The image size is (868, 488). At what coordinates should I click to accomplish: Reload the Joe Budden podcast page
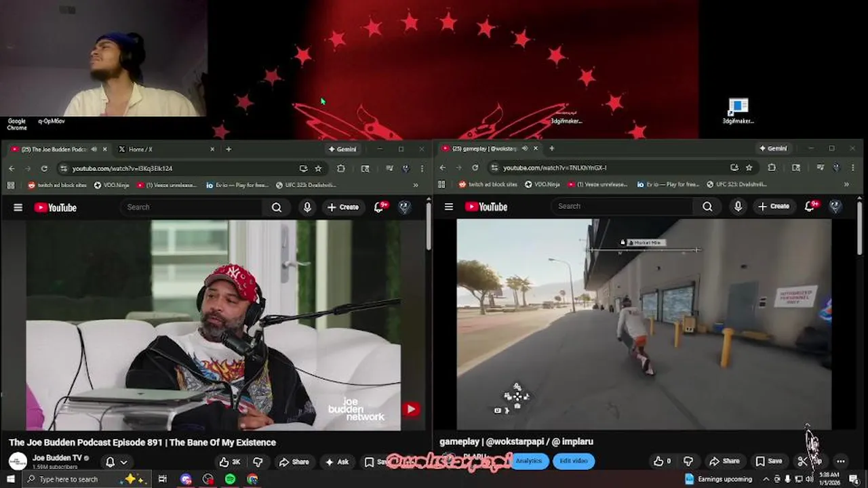[x=44, y=168]
